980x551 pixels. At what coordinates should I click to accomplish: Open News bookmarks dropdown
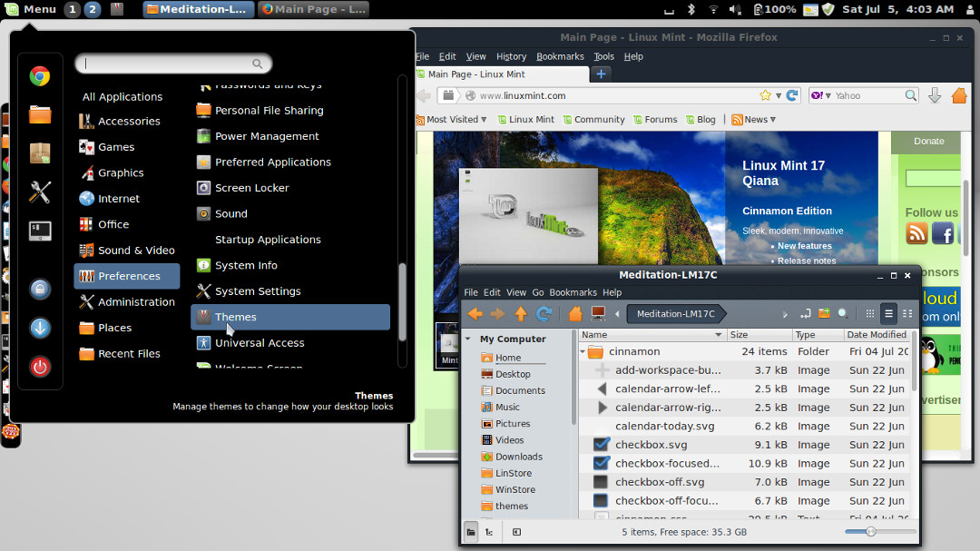pyautogui.click(x=753, y=120)
